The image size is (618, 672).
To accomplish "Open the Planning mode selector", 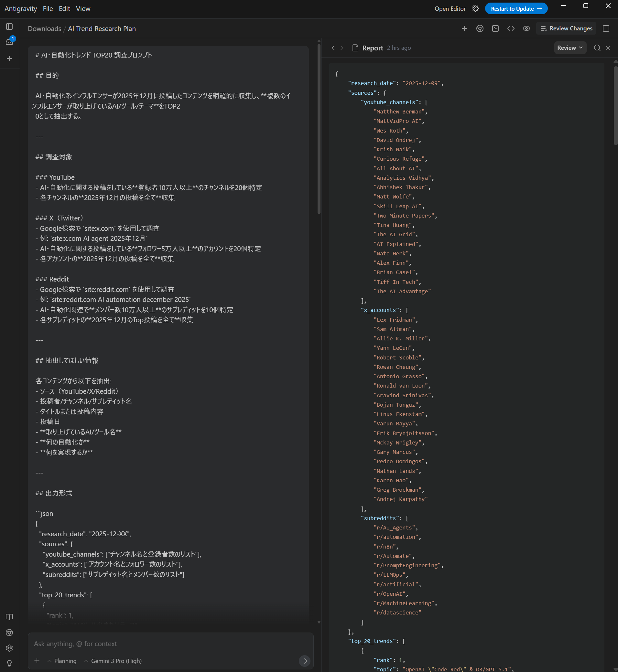I will (62, 661).
